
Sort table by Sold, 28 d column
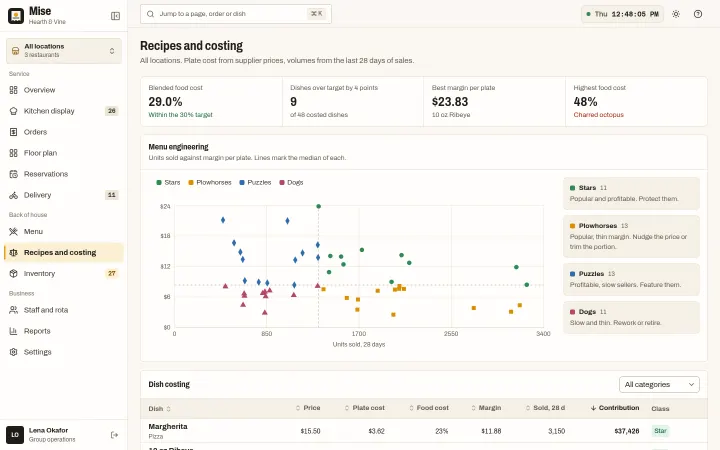(545, 408)
